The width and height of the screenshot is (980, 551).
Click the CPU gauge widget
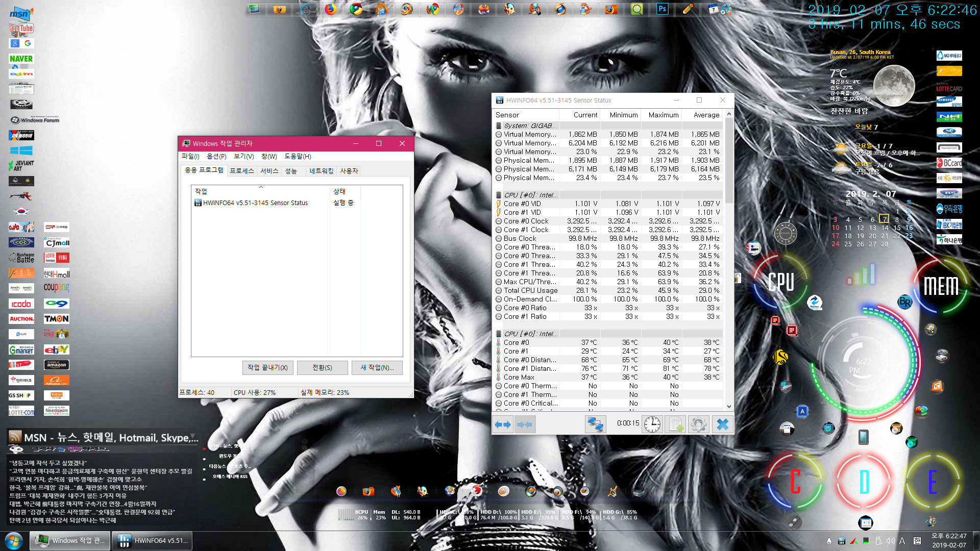click(781, 282)
